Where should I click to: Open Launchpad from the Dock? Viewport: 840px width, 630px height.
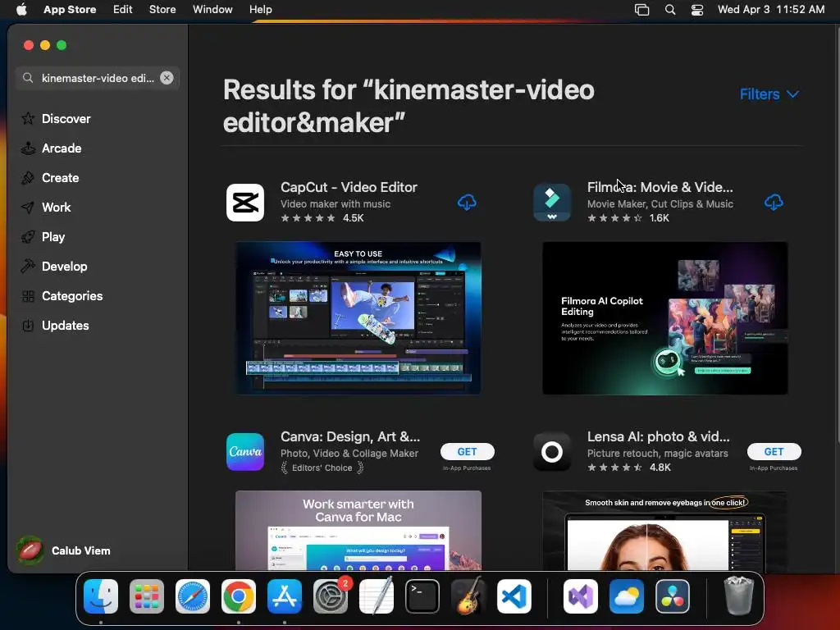147,596
